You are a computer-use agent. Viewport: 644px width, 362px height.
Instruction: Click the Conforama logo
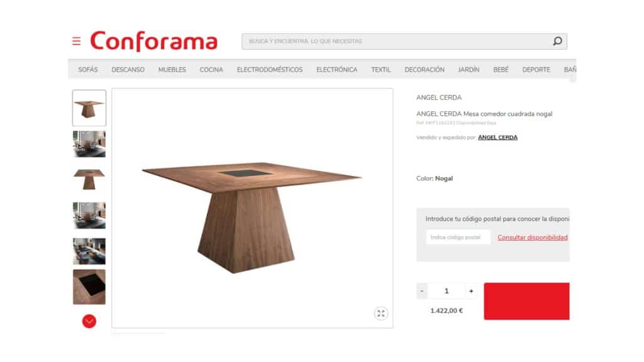point(153,41)
